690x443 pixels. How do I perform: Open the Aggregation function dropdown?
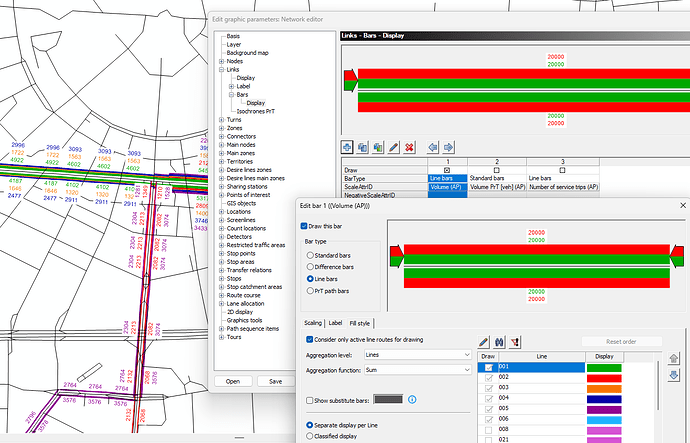point(418,370)
